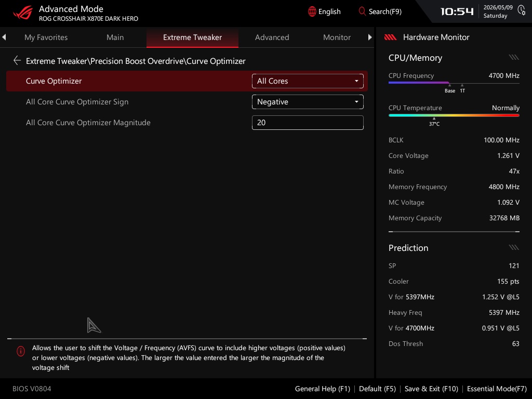Click Save & Exit (F10)
This screenshot has height=399, width=532.
click(431, 389)
